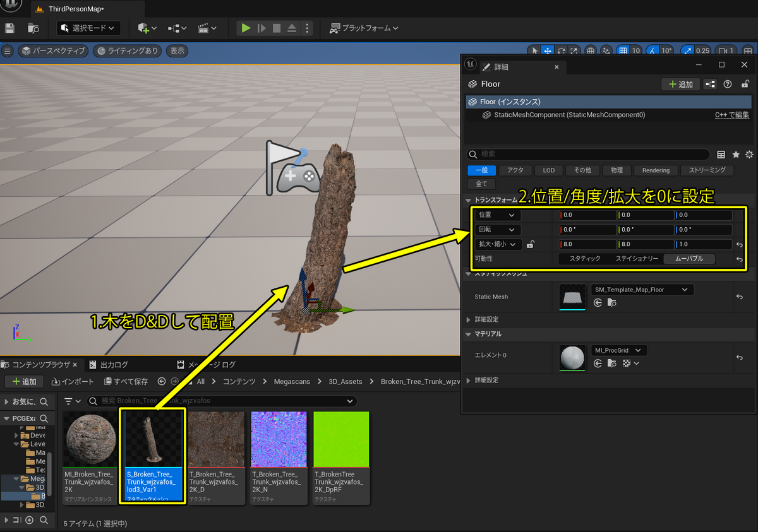Open the Details settings gear
This screenshot has width=758, height=532.
tap(749, 154)
